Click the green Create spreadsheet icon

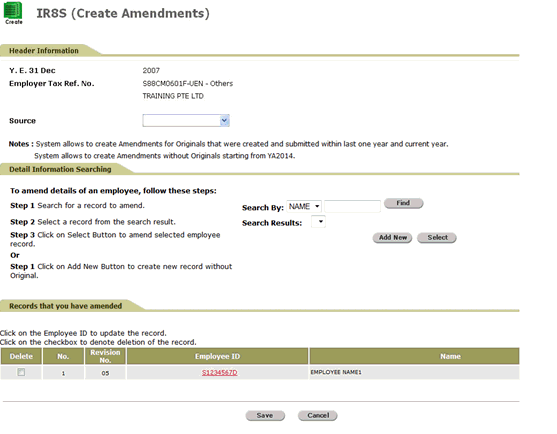[x=13, y=13]
